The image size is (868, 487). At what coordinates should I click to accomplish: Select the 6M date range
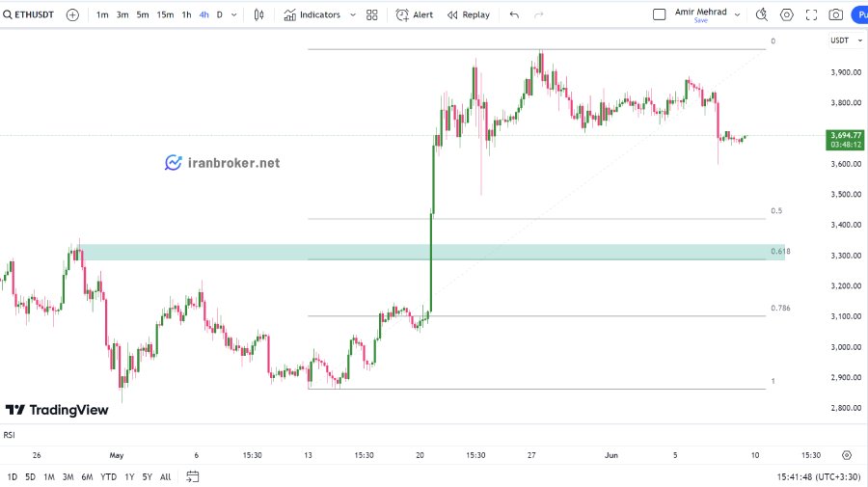point(87,476)
